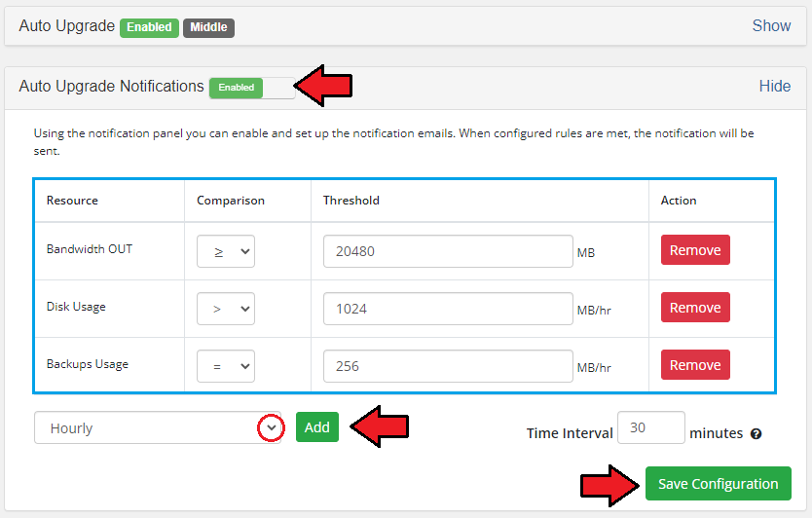Remove the Disk Usage rule
Viewport: 812px width, 518px height.
point(695,308)
